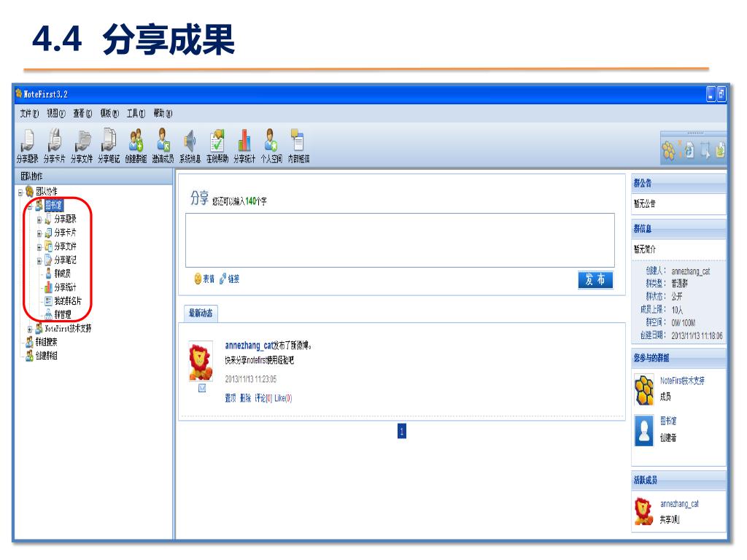747x560 pixels.
Task: Click the green document icon in floating toolbar
Action: click(720, 150)
